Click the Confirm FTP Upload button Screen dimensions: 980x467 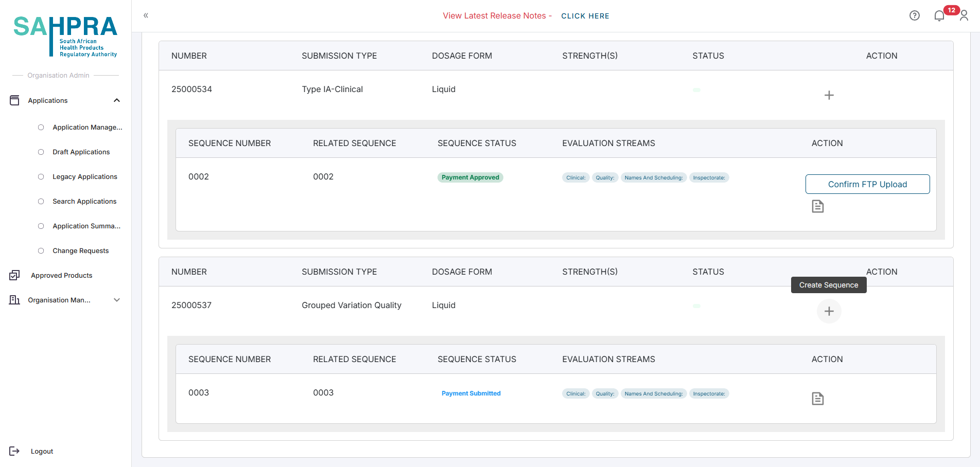click(867, 184)
